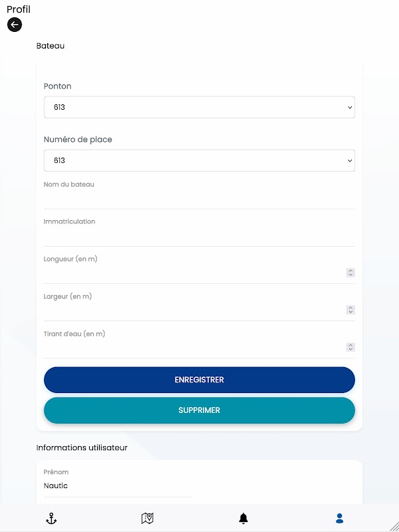Click the back arrow icon
399x532 pixels.
tap(15, 25)
